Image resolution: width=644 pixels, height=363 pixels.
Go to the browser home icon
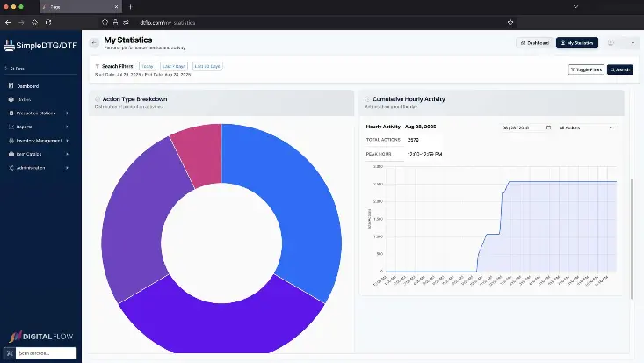click(34, 22)
